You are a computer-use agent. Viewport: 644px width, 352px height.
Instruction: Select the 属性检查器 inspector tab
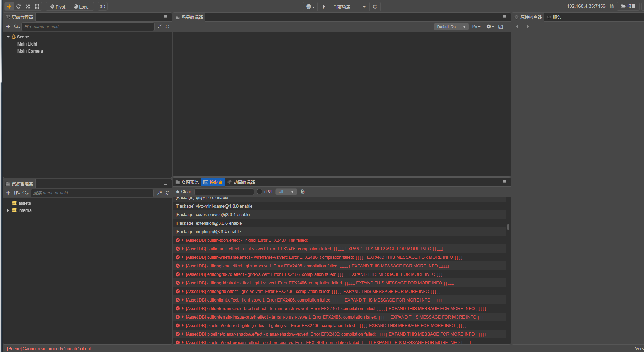coord(528,17)
